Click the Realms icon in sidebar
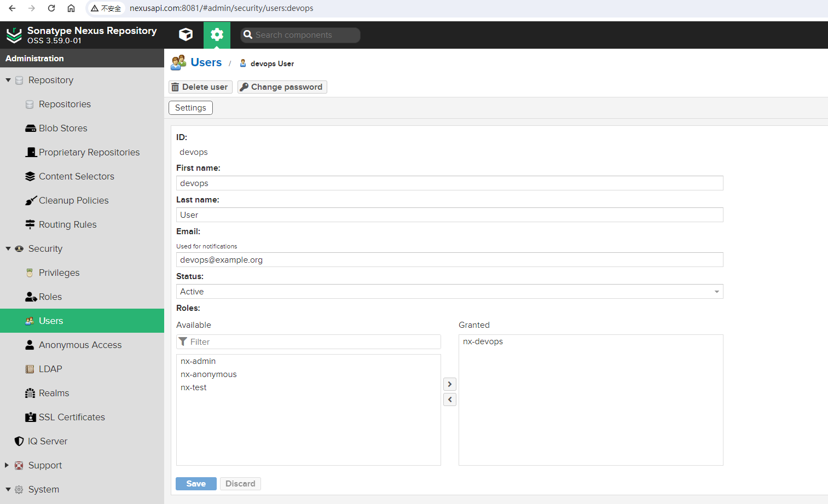Viewport: 828px width, 504px height. pos(30,393)
